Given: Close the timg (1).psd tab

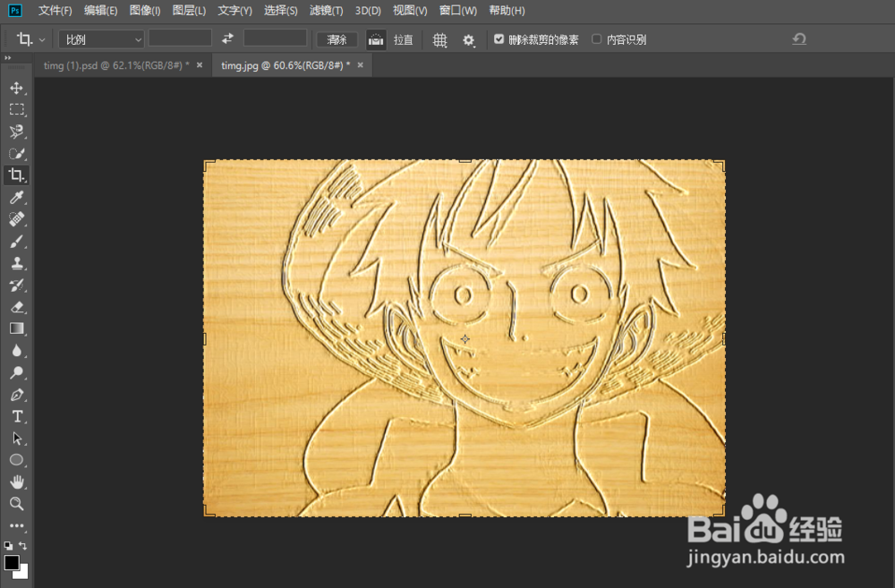Looking at the screenshot, I should point(200,65).
